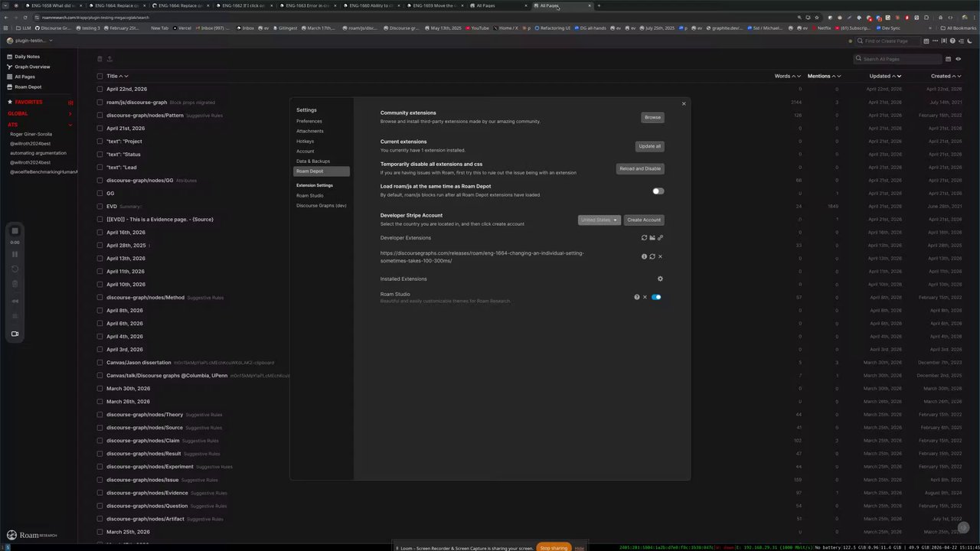Viewport: 980px width, 551px height.
Task: Remove the discoursegraphs.com developer extension
Action: (x=661, y=256)
